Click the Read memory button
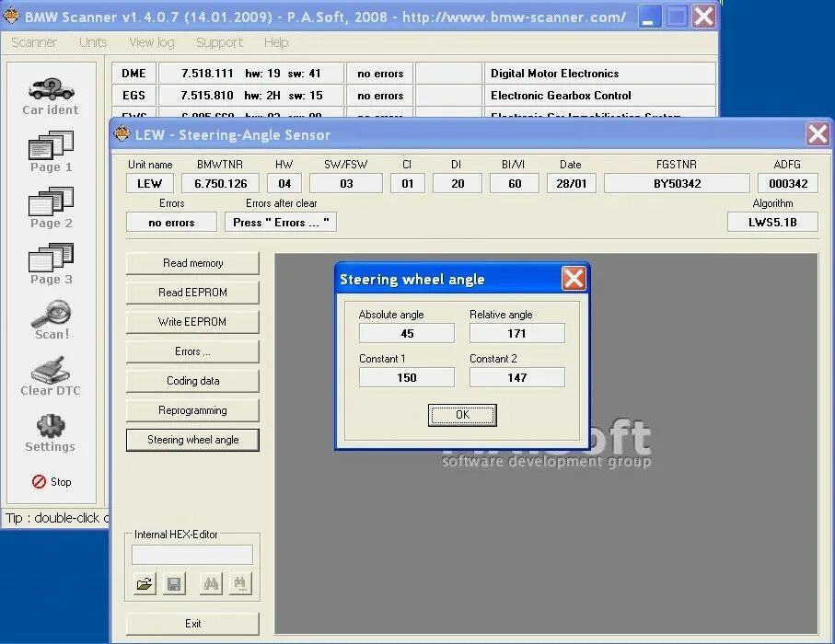The height and width of the screenshot is (644, 835). [192, 263]
